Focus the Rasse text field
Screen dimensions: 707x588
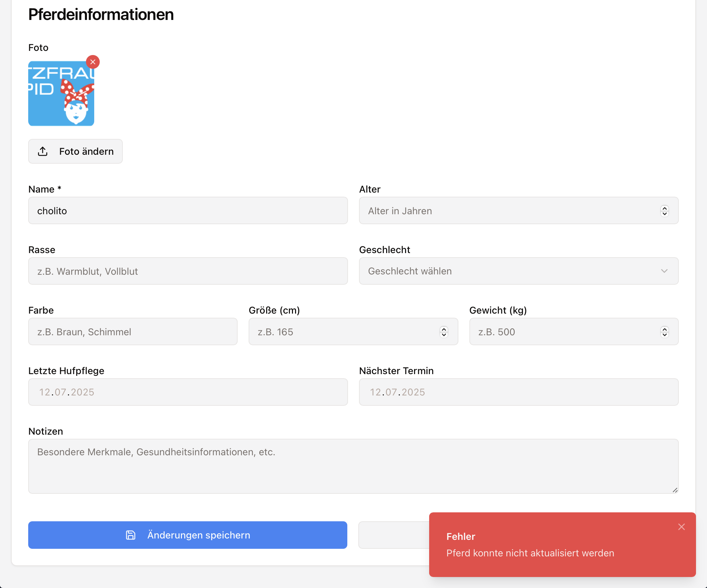(x=188, y=271)
